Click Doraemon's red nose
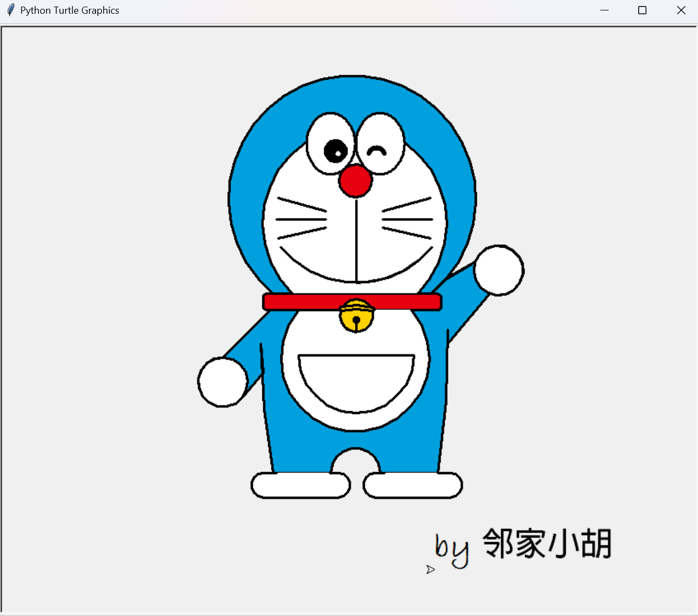This screenshot has width=698, height=616. (x=356, y=181)
